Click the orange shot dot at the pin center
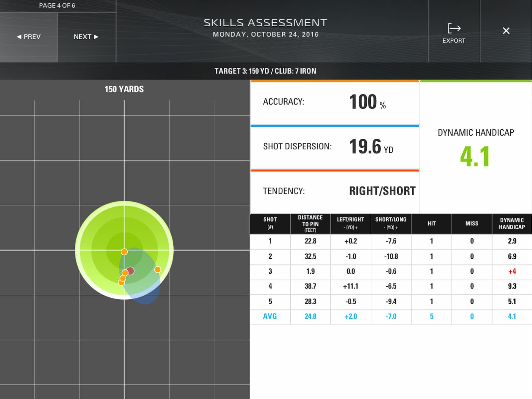532x399 pixels. click(124, 252)
